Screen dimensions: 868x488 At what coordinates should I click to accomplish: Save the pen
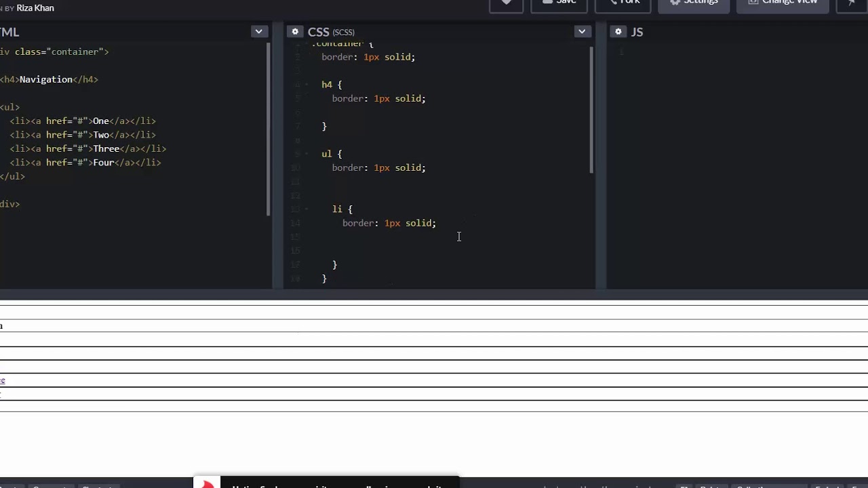point(559,3)
